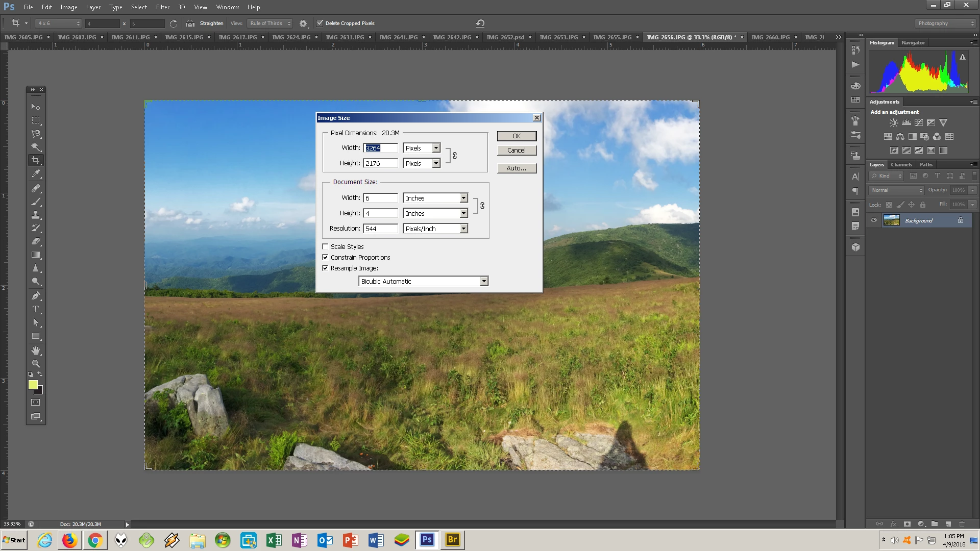Select the Hand tool
The height and width of the screenshot is (551, 980).
[x=36, y=350]
